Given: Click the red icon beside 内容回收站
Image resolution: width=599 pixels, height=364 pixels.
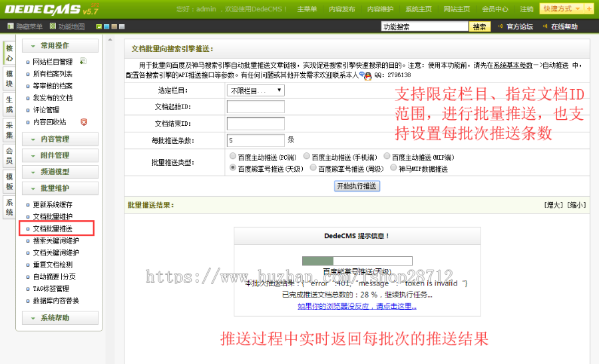Looking at the screenshot, I should [84, 122].
